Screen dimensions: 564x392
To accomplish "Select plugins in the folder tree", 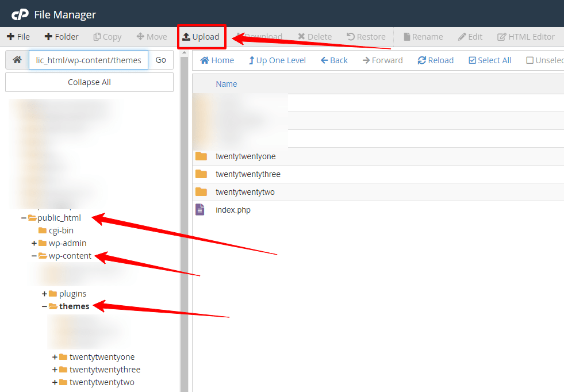I will (x=72, y=294).
